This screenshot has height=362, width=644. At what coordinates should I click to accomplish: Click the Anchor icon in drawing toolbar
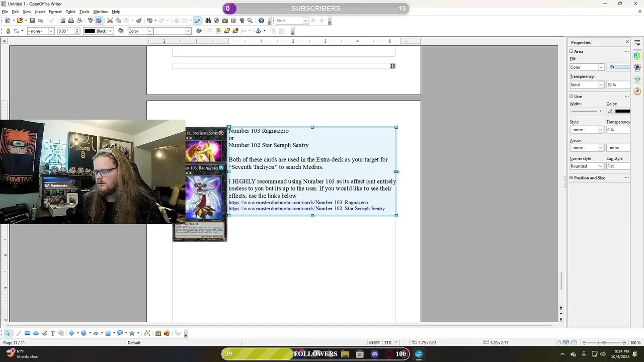[x=258, y=31]
